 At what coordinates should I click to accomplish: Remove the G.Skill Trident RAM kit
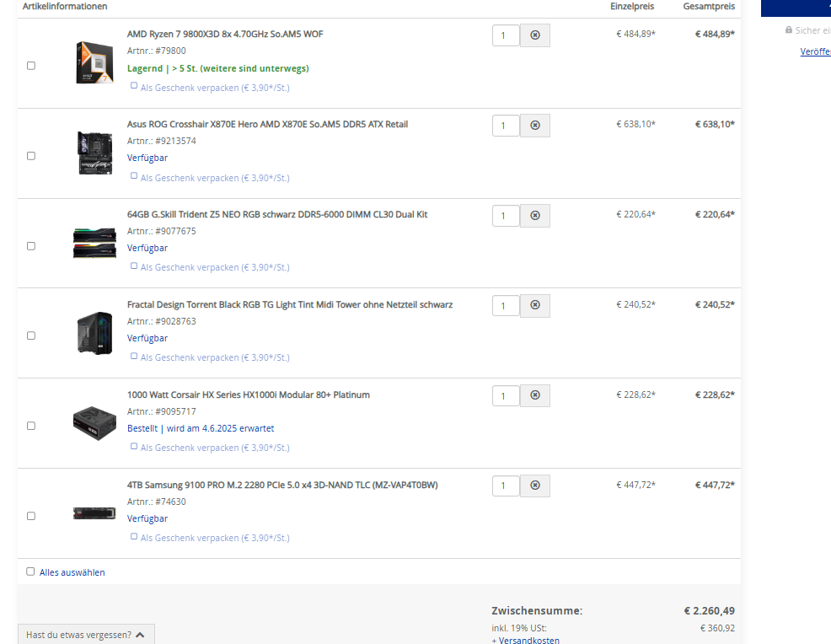click(534, 215)
